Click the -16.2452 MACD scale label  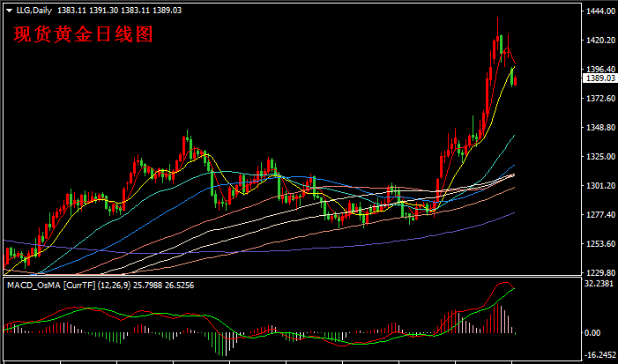tap(599, 355)
